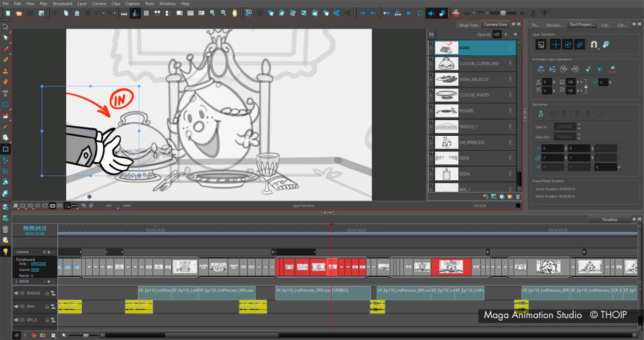Viewport: 644px width, 340px height.
Task: Click the Rotate 90 clockwise icon in Animated Layer Operations
Action: click(x=564, y=69)
